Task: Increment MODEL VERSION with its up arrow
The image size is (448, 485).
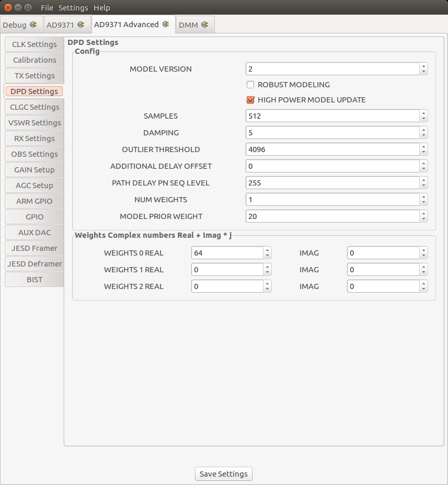Action: (x=423, y=66)
